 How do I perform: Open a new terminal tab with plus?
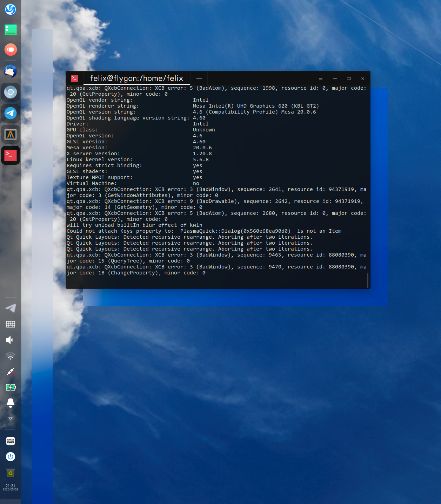tap(199, 78)
